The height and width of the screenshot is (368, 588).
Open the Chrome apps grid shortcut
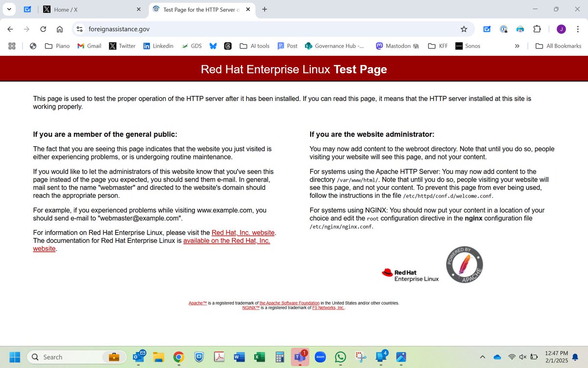tap(12, 46)
